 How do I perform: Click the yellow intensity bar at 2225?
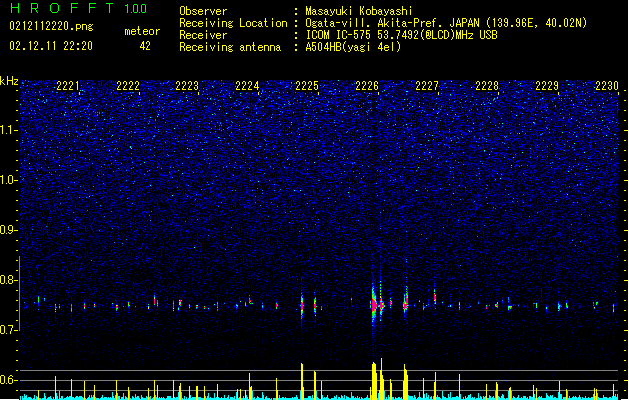[x=302, y=382]
